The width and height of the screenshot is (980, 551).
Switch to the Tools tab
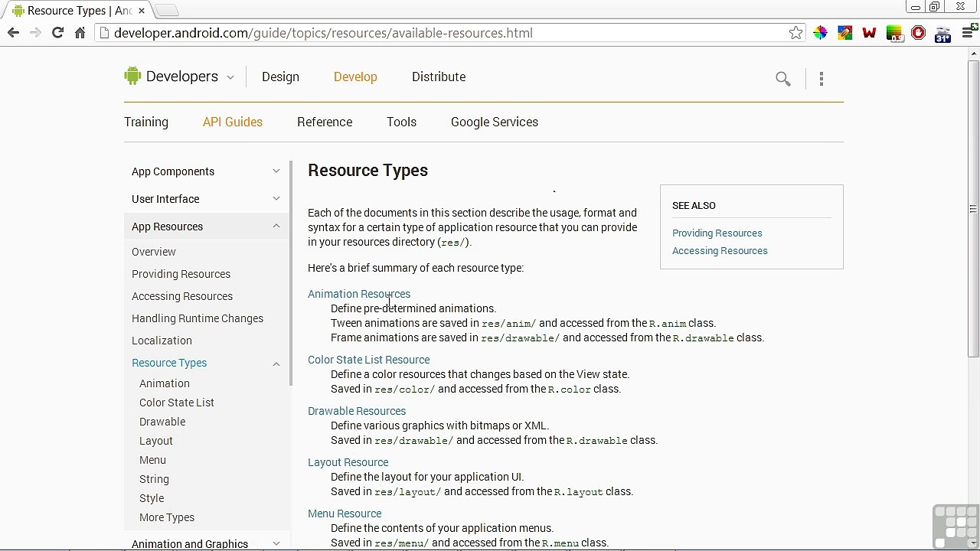[401, 122]
